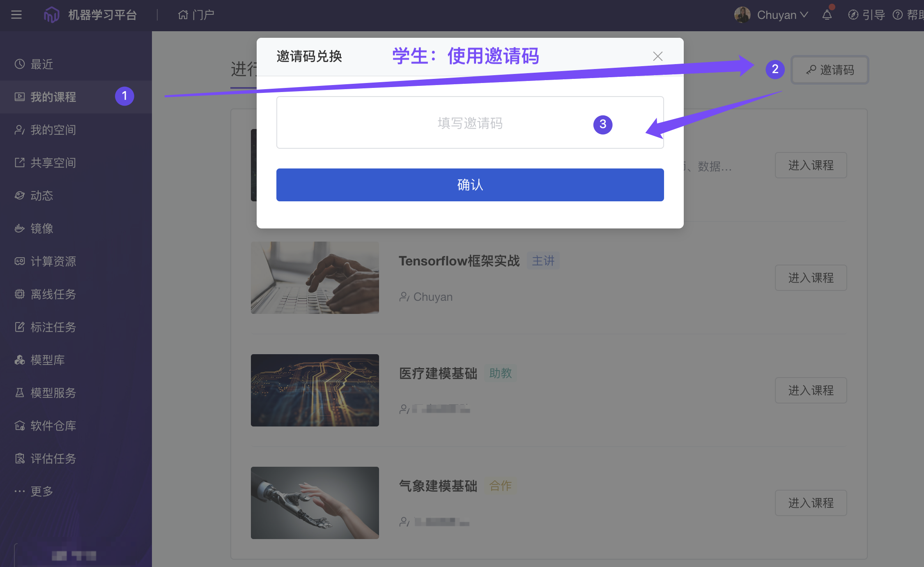
Task: Open the notification bell icon
Action: click(x=827, y=15)
